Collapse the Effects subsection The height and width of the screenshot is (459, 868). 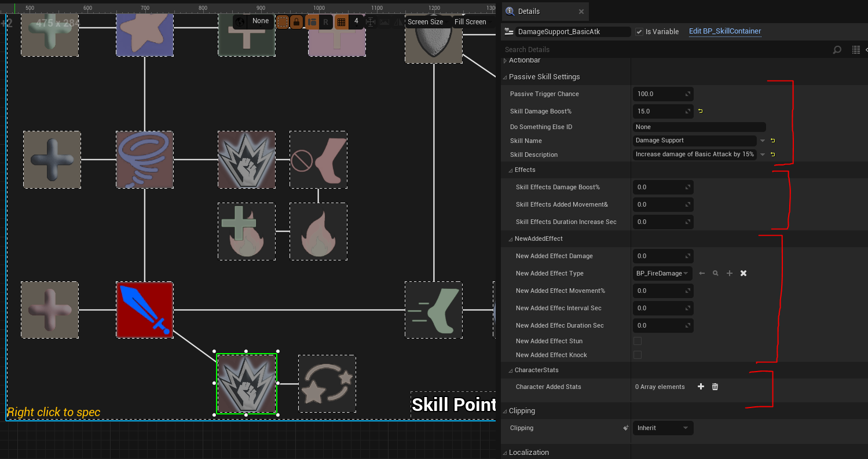[x=511, y=170]
